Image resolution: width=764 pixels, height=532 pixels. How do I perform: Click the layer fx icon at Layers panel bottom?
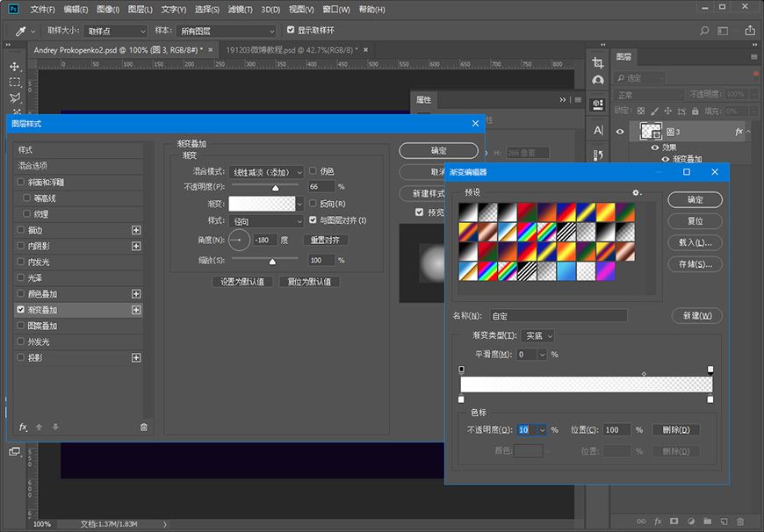[x=658, y=521]
